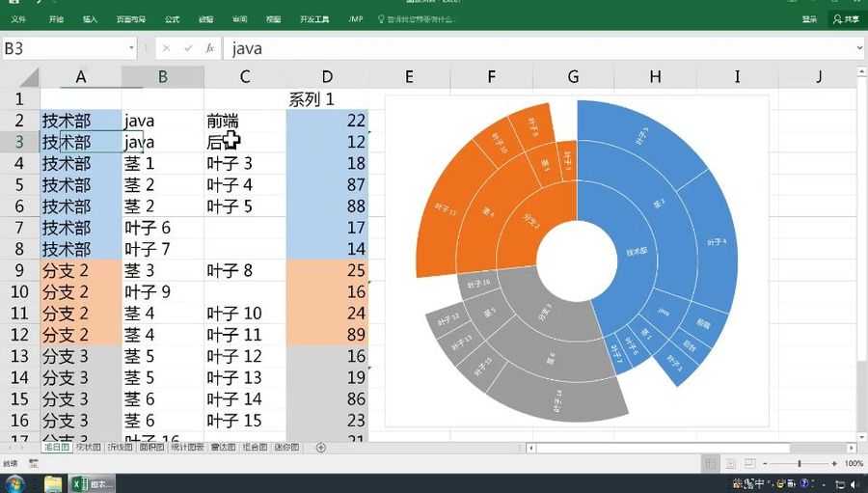Open the 插入 Insert ribbon tab
Image resolution: width=868 pixels, height=493 pixels.
(90, 19)
